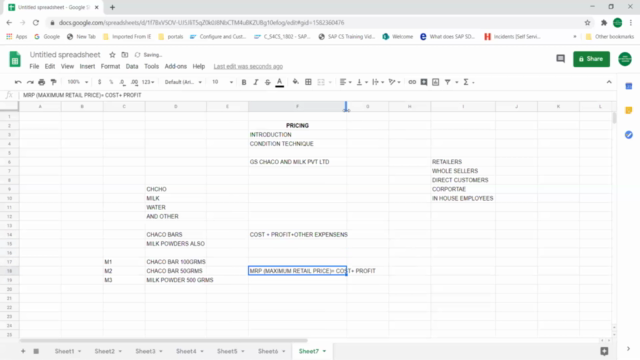Image resolution: width=640 pixels, height=360 pixels.
Task: Open Google Sheets home icon
Action: click(15, 59)
